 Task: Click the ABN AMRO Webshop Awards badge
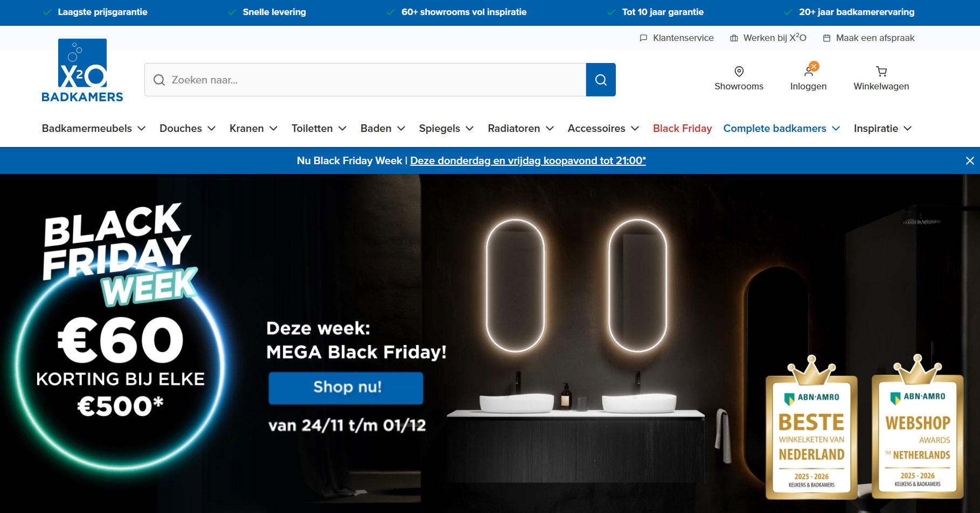point(918,426)
